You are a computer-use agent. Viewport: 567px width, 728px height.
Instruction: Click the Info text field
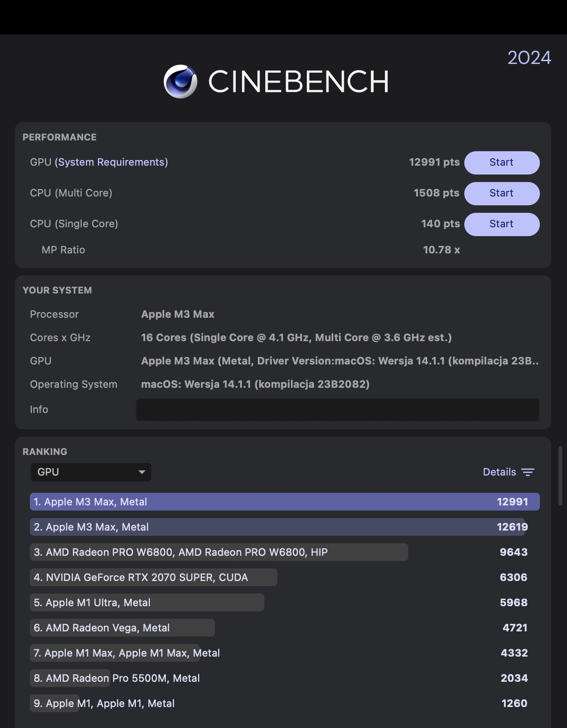[337, 410]
